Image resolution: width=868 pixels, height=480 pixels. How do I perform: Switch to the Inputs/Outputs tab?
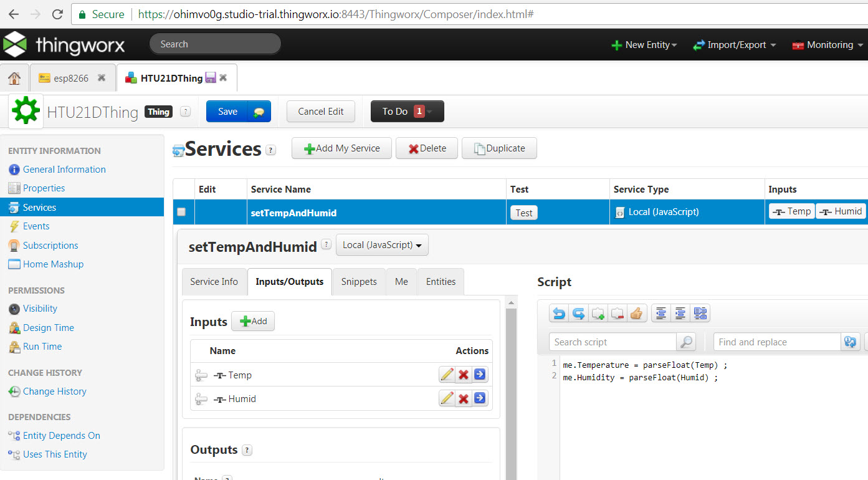click(x=290, y=282)
